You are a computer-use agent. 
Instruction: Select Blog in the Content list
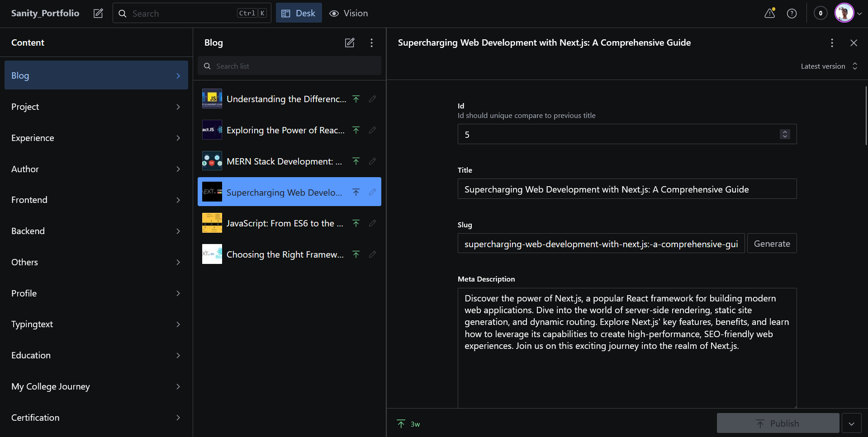pos(96,75)
